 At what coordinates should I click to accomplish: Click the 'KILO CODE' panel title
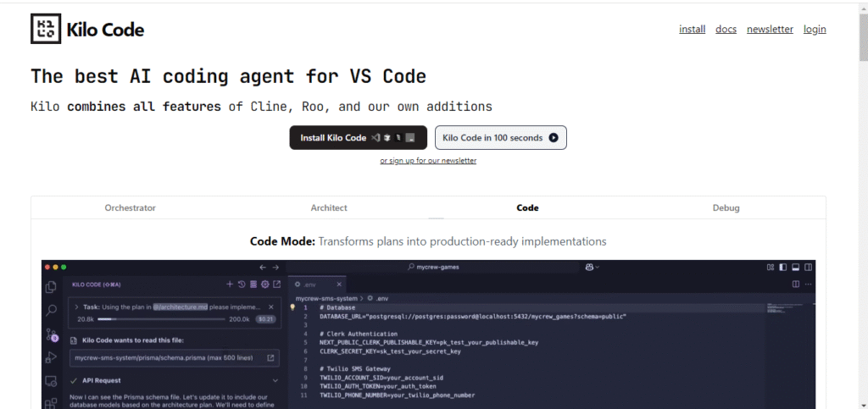[x=97, y=284]
